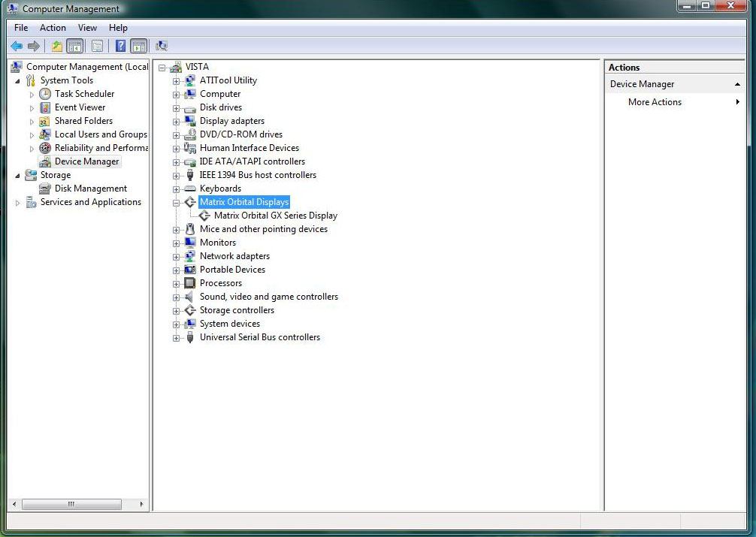
Task: Open the File menu
Action: pos(21,28)
